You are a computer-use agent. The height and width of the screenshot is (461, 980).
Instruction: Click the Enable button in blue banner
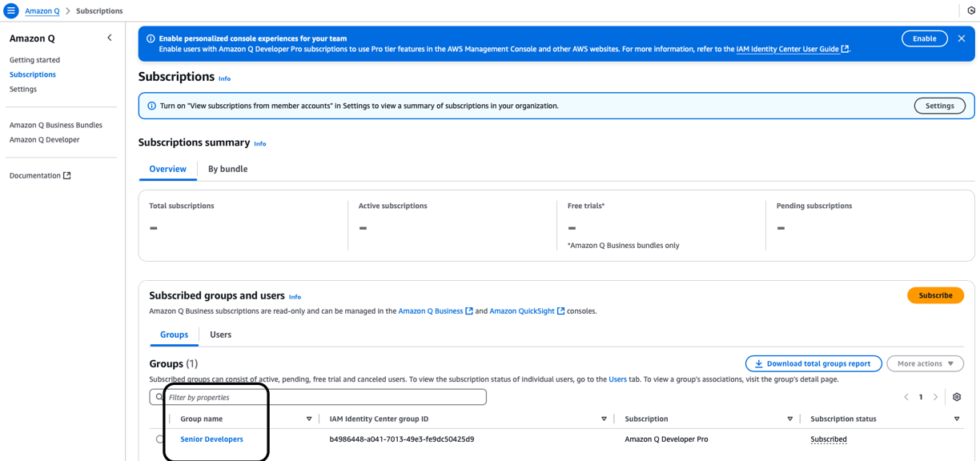click(924, 38)
